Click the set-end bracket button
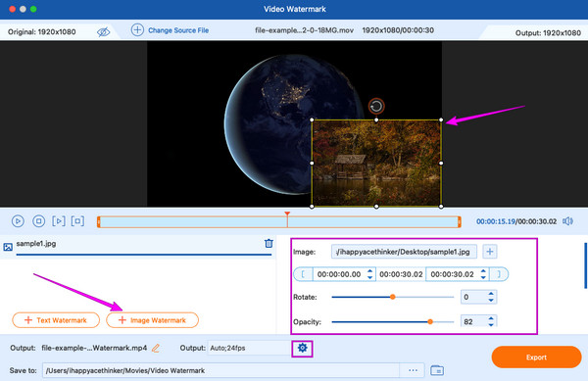This screenshot has height=381, width=588. point(499,274)
